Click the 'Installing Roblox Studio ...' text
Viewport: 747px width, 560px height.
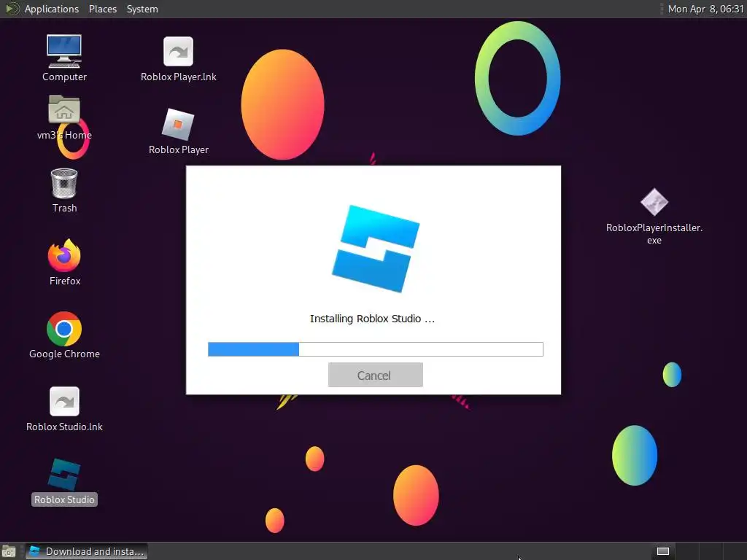(x=372, y=319)
